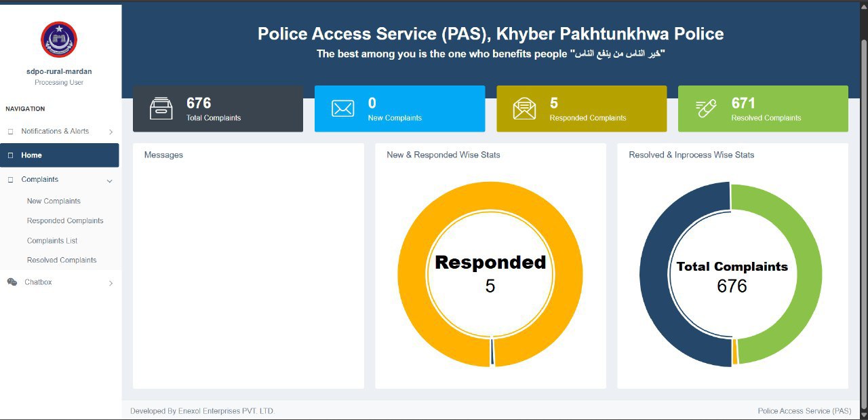Click the police logo badge in the sidebar
This screenshot has height=420, width=868.
59,39
